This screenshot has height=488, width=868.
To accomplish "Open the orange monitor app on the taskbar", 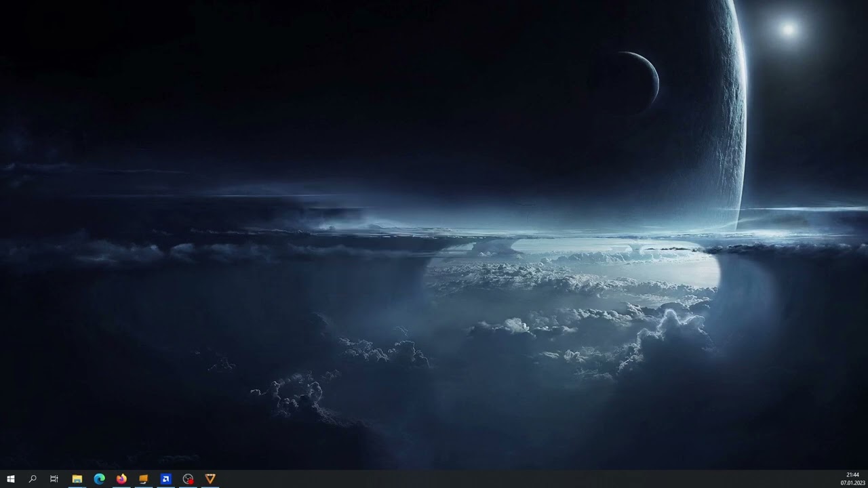I will [x=144, y=479].
